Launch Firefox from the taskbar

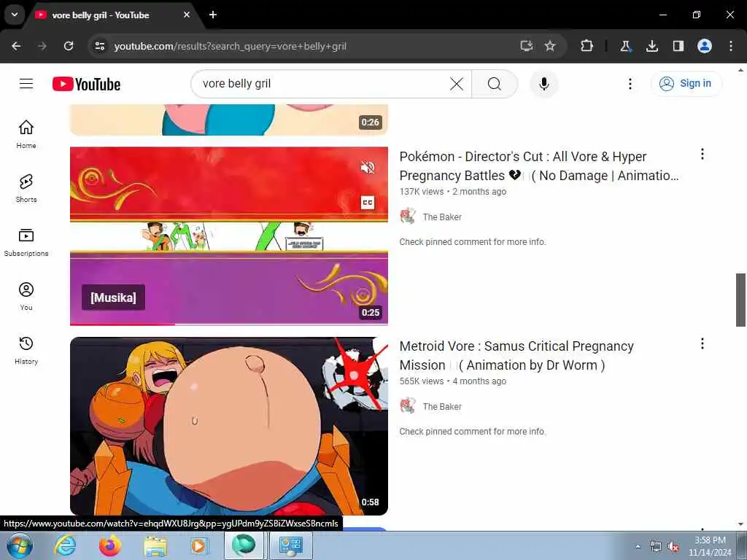click(110, 545)
